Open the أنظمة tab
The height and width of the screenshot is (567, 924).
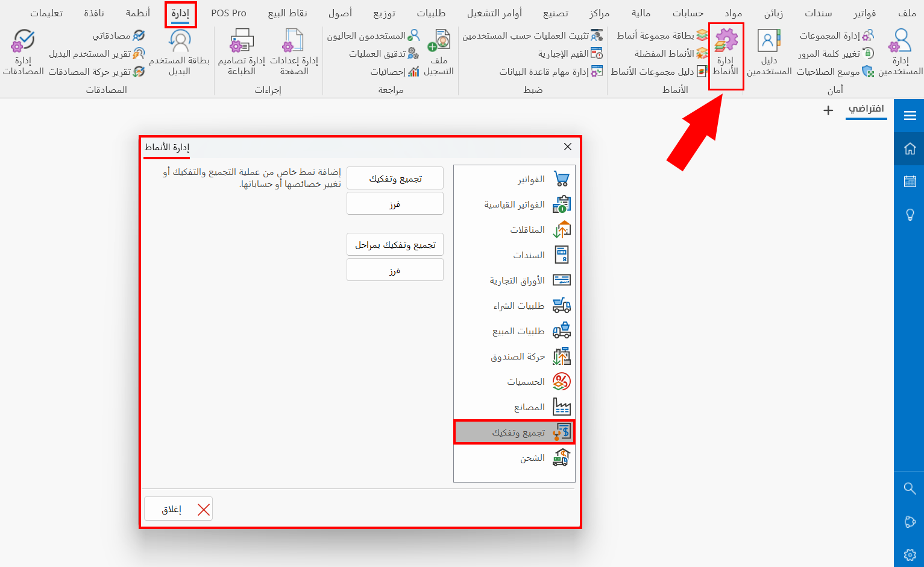tap(138, 13)
